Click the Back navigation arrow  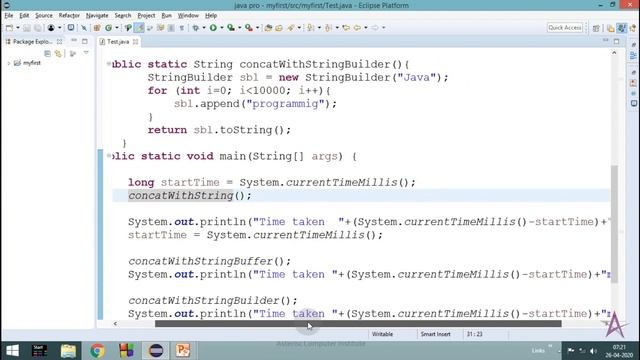(x=357, y=28)
